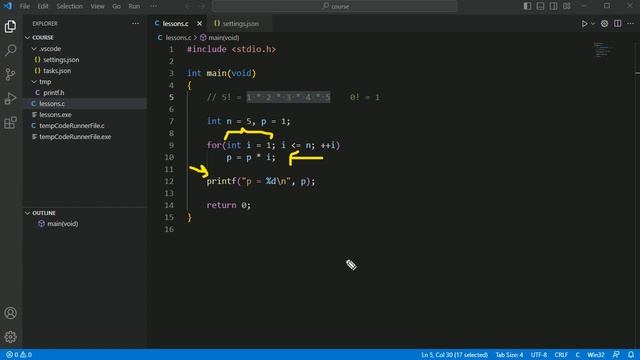Click Ln 5, Col 30 status entry

pos(454,355)
